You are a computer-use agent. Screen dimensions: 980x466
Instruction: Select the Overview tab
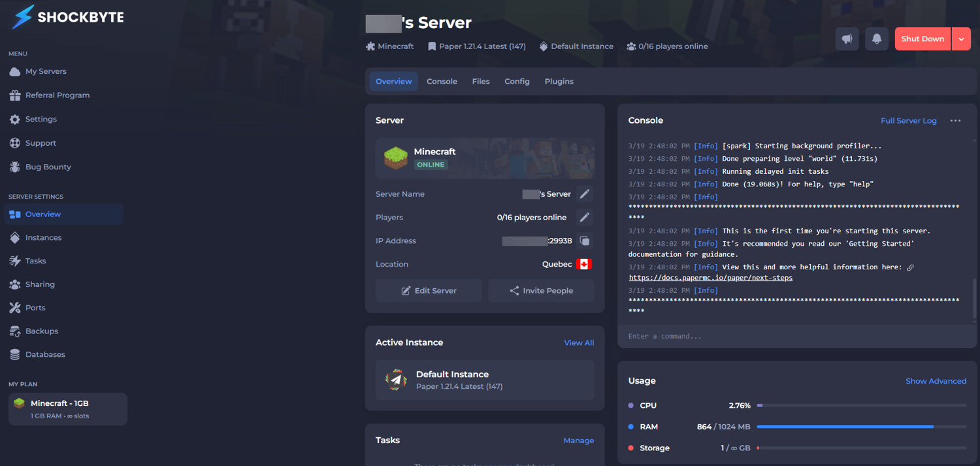394,82
